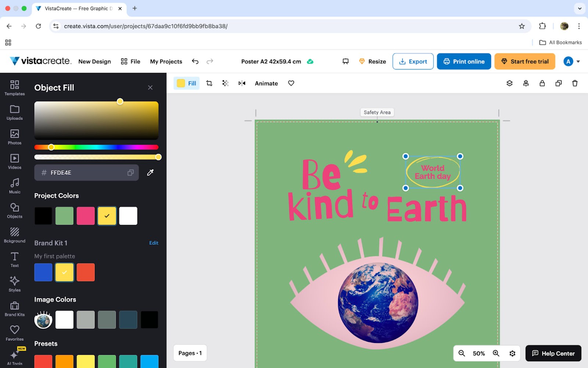Open the Photos panel in the sidebar
The image size is (588, 368).
[x=14, y=137]
